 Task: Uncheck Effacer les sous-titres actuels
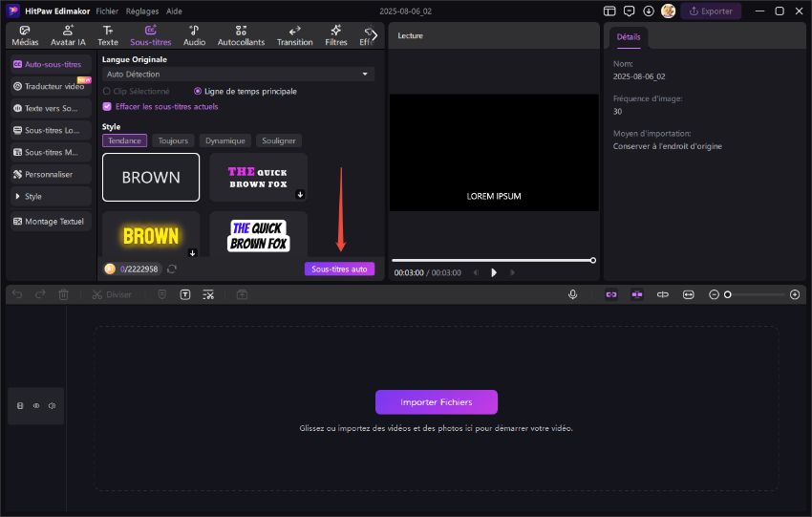[x=107, y=106]
